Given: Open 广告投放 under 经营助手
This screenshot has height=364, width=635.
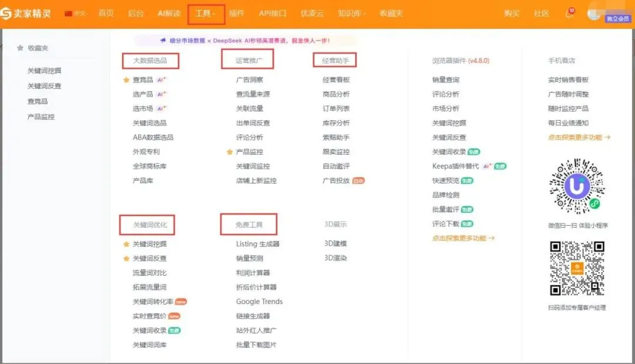Looking at the screenshot, I should click(336, 181).
